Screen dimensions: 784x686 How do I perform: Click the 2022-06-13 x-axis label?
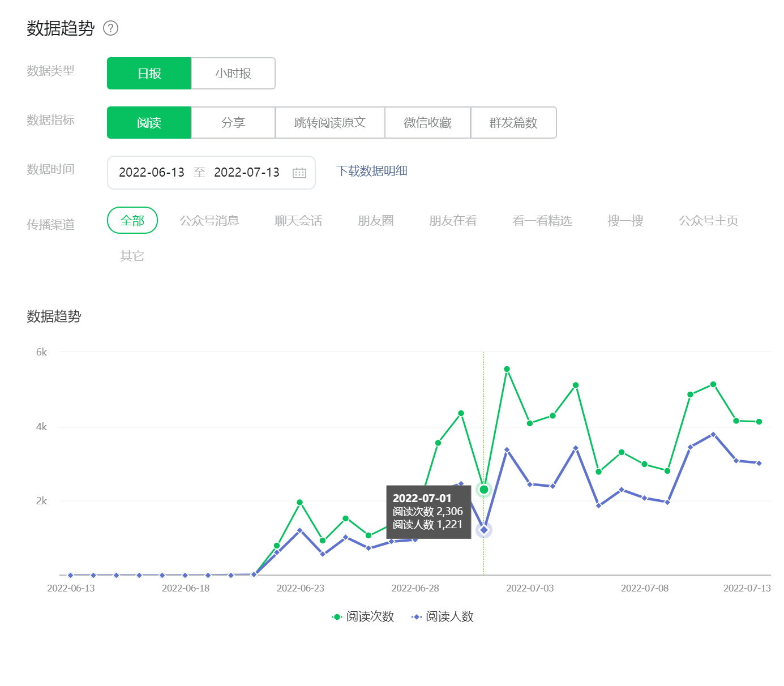71,588
